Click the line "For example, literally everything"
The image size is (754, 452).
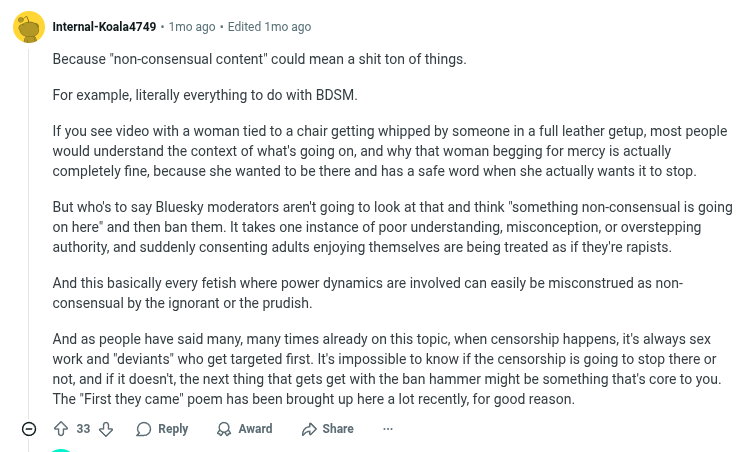coord(204,95)
